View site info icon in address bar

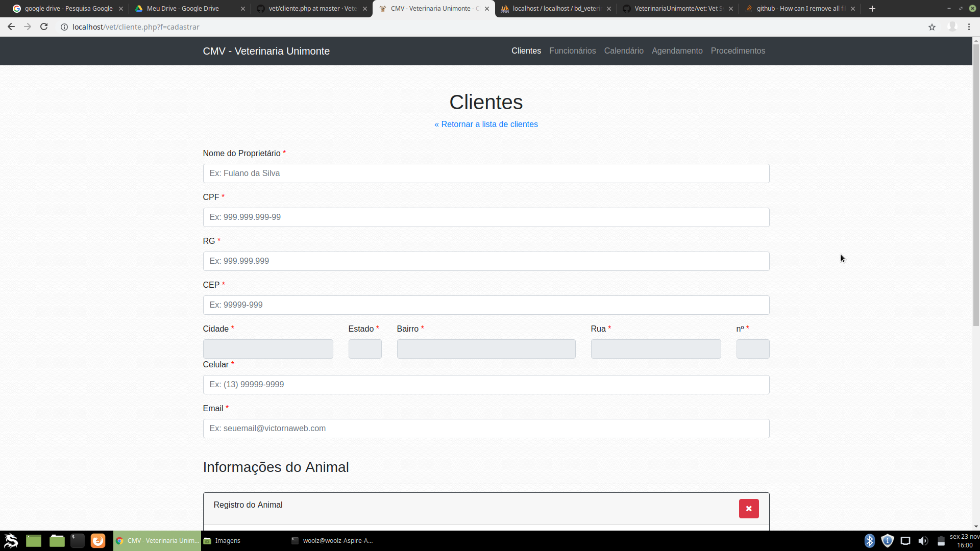click(64, 27)
